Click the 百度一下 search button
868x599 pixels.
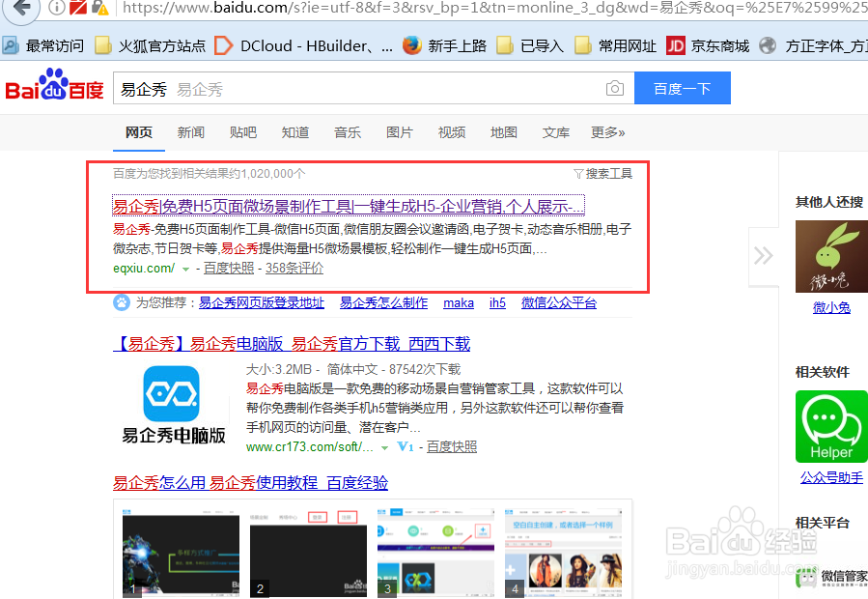(682, 88)
